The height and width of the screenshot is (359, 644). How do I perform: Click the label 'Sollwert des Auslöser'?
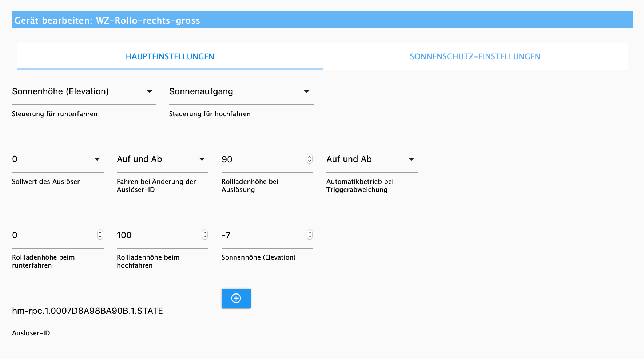pyautogui.click(x=46, y=182)
